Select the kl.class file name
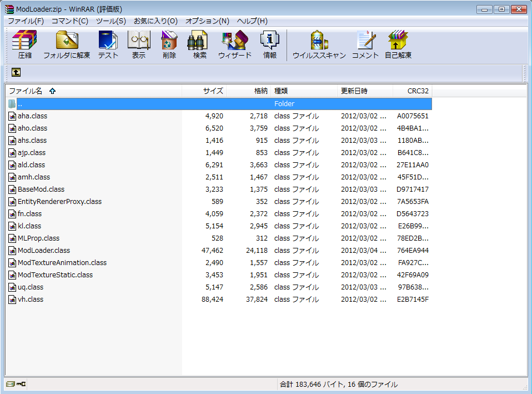The image size is (532, 394). tap(29, 226)
